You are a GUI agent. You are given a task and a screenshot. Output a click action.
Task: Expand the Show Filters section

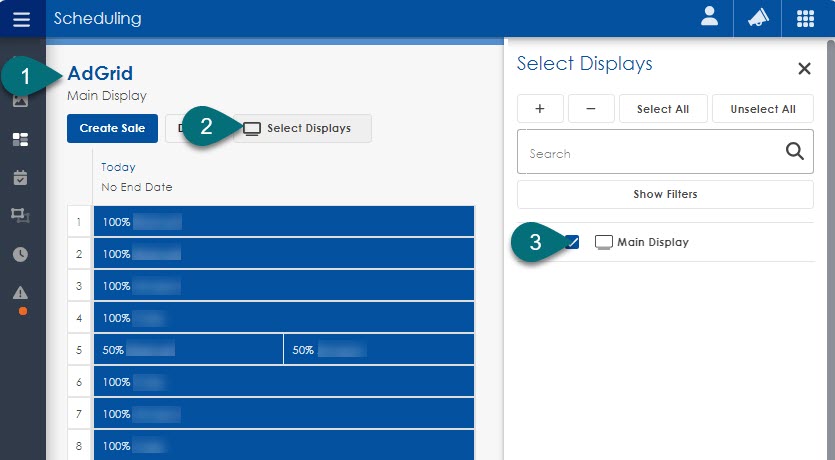665,194
